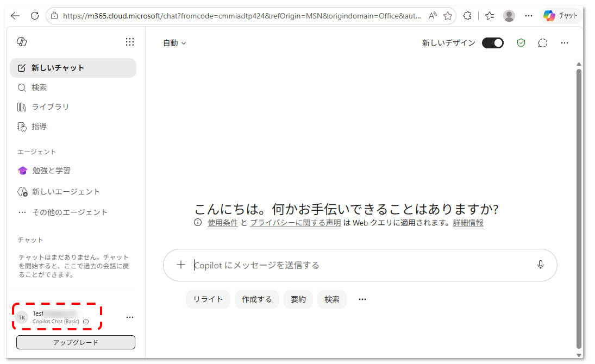Open 指導 in the sidebar
The width and height of the screenshot is (595, 364).
click(73, 127)
